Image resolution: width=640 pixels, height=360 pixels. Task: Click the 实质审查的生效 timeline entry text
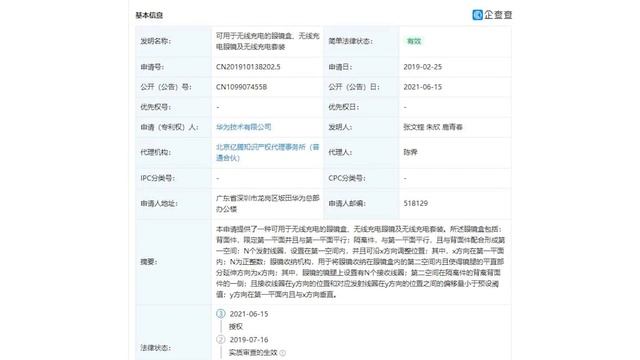[x=253, y=353]
